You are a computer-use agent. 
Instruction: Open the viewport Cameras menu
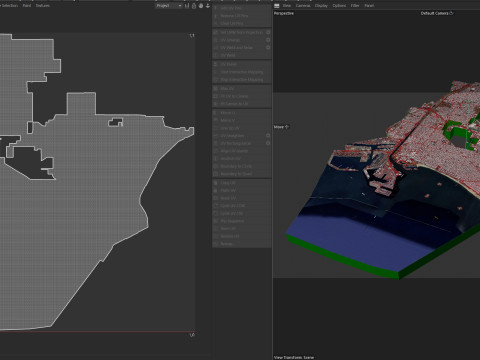[303, 6]
